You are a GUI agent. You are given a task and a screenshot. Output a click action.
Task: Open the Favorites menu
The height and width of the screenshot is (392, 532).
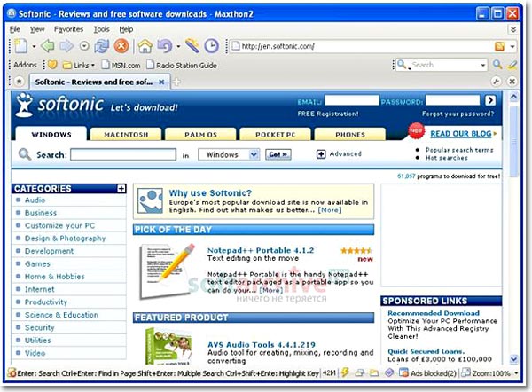click(x=68, y=29)
